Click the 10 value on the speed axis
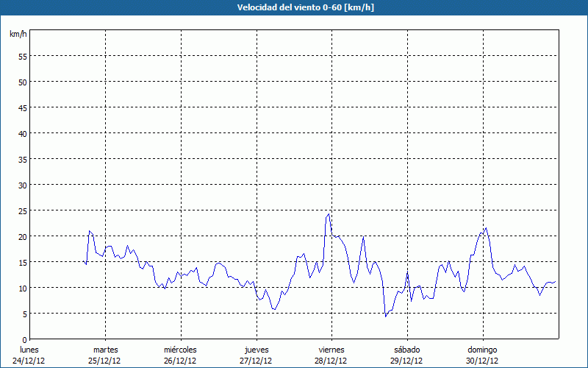The height and width of the screenshot is (368, 588). pyautogui.click(x=22, y=288)
